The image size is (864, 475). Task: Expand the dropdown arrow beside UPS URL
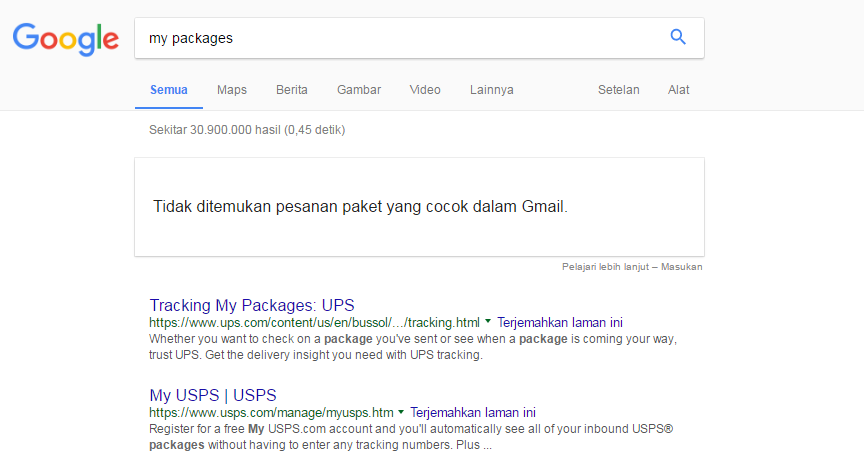click(x=488, y=322)
